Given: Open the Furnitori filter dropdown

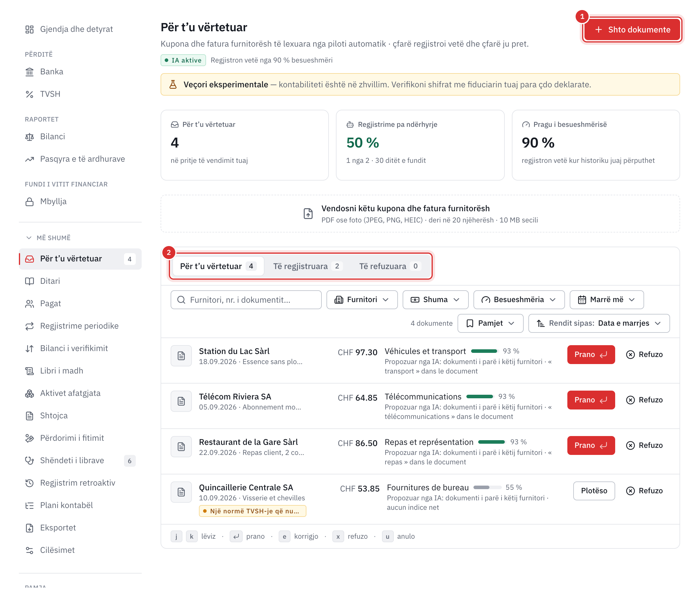Looking at the screenshot, I should (x=362, y=300).
